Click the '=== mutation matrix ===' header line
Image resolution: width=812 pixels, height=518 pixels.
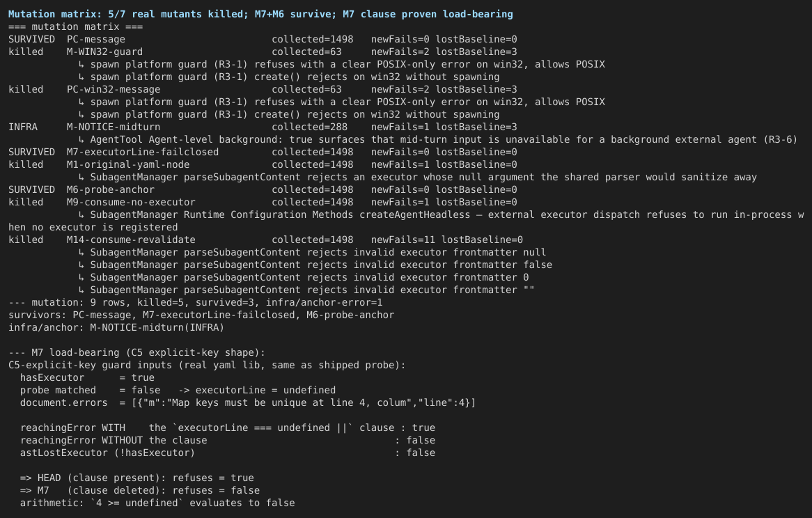pos(76,27)
